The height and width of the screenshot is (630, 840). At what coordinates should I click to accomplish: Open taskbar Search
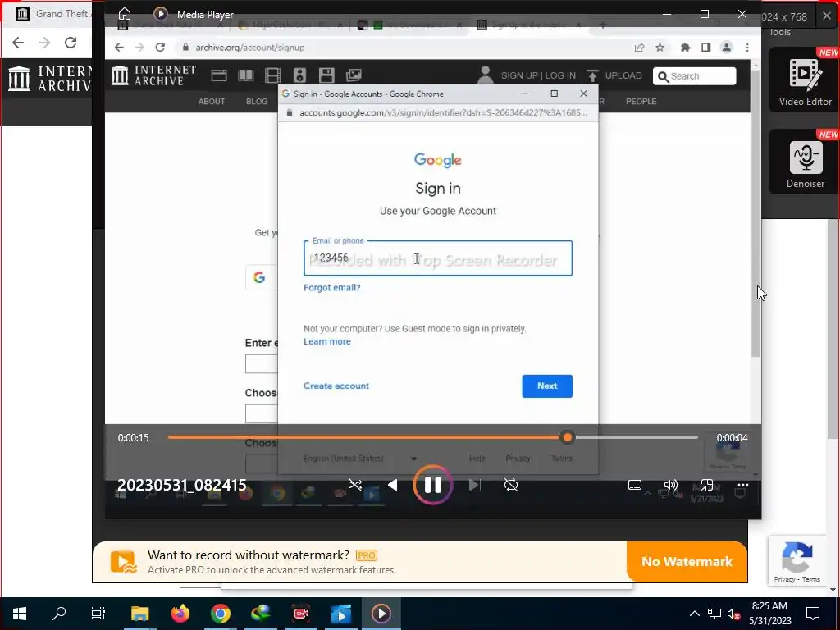coord(59,614)
